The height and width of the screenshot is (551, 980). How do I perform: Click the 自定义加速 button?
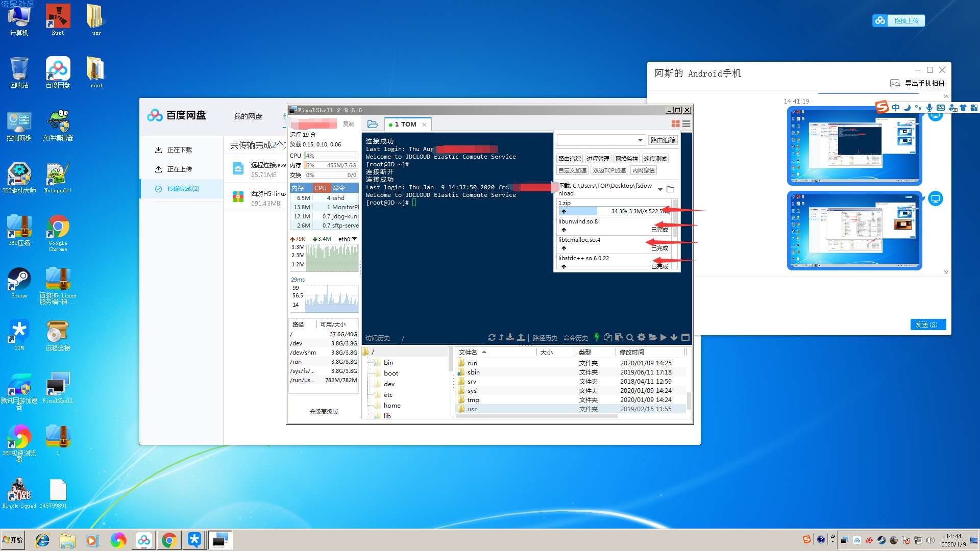tap(572, 170)
